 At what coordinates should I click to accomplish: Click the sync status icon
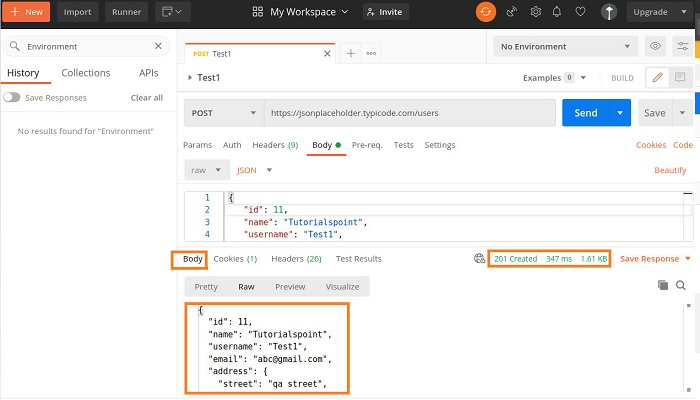tap(486, 12)
